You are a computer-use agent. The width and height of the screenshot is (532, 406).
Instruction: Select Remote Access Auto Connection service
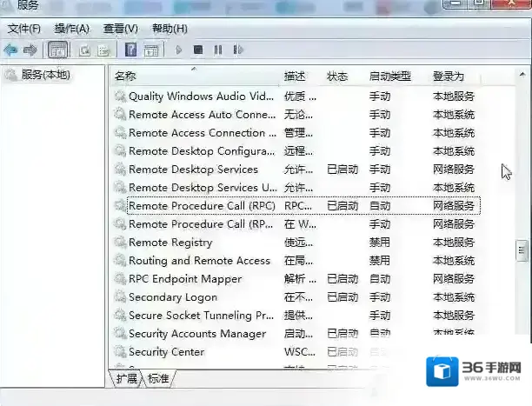[x=296, y=115]
